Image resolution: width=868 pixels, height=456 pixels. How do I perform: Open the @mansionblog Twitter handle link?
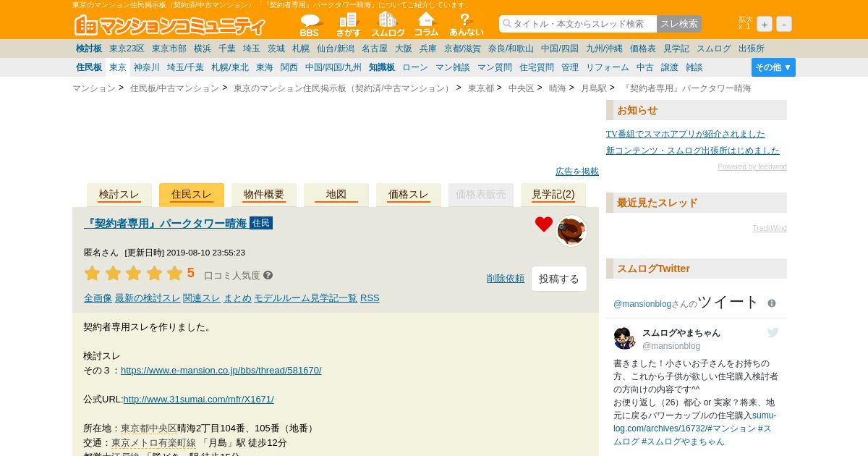pyautogui.click(x=642, y=304)
